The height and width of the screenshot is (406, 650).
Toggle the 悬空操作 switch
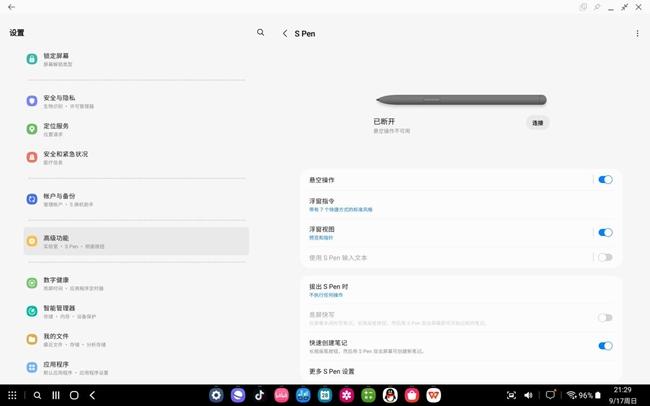(605, 180)
